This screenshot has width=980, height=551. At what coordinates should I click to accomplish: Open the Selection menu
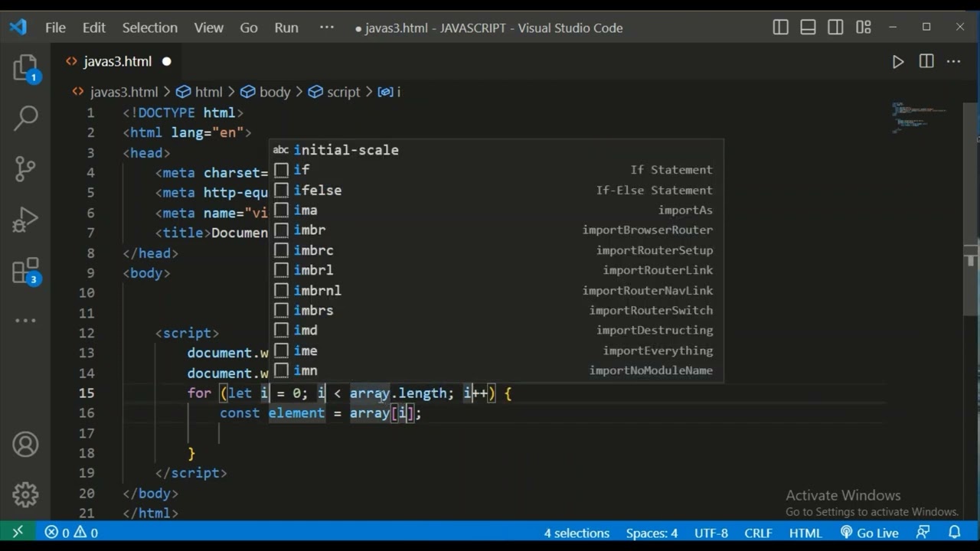click(x=149, y=28)
